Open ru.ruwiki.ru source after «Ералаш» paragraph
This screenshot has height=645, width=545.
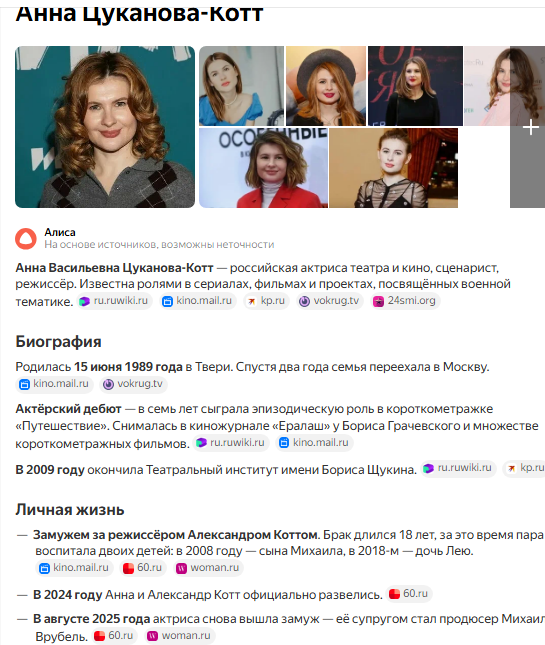pyautogui.click(x=231, y=443)
